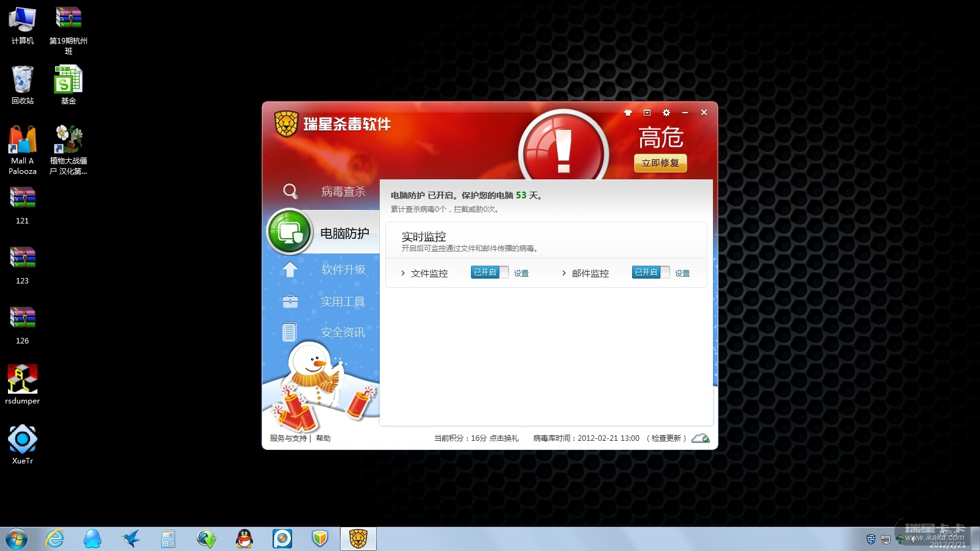Viewport: 980px width, 551px height.
Task: Select the Mall A Palooza shortcut
Action: click(x=23, y=150)
